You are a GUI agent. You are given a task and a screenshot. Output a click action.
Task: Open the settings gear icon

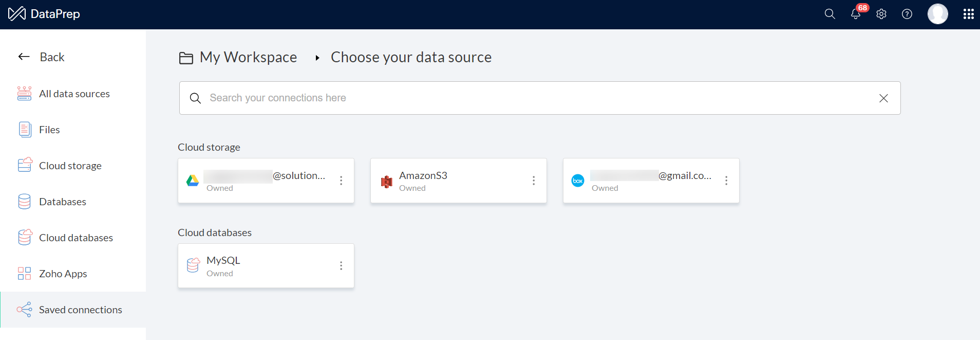pyautogui.click(x=881, y=14)
